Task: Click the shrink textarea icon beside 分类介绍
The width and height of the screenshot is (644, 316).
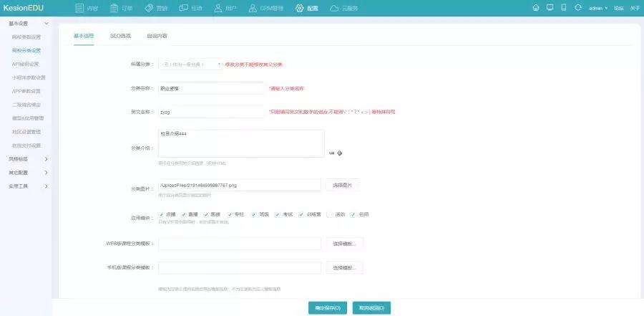Action: 331,153
